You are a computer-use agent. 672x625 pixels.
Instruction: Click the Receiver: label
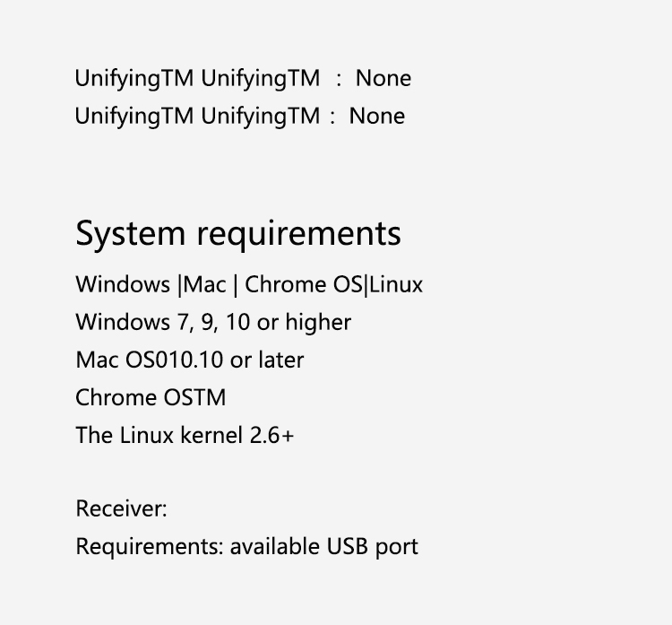click(121, 509)
